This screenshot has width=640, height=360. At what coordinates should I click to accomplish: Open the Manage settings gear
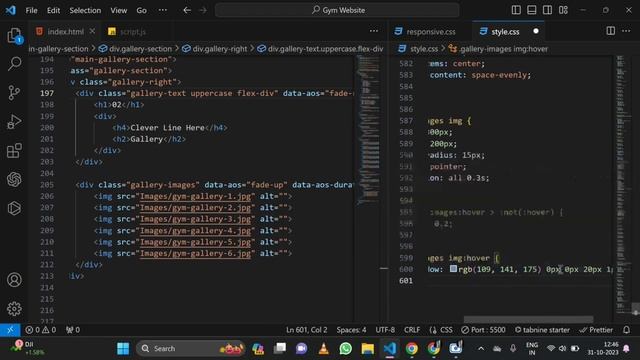[14, 309]
